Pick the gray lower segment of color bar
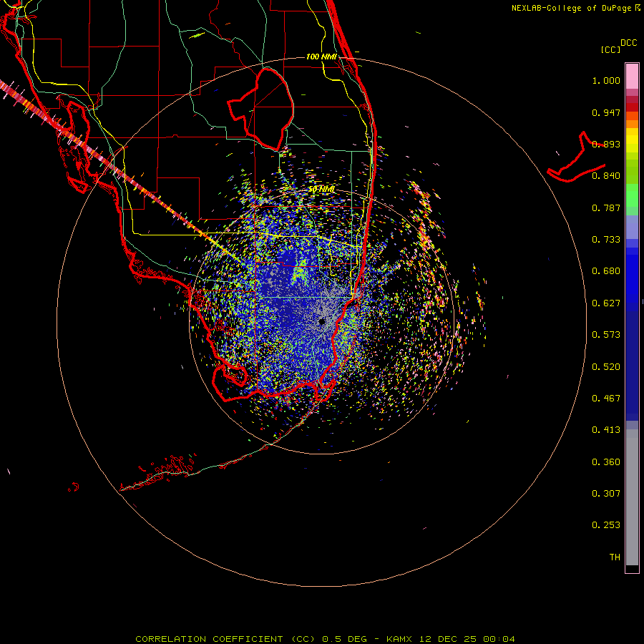Image resolution: width=644 pixels, height=644 pixels. (x=632, y=497)
